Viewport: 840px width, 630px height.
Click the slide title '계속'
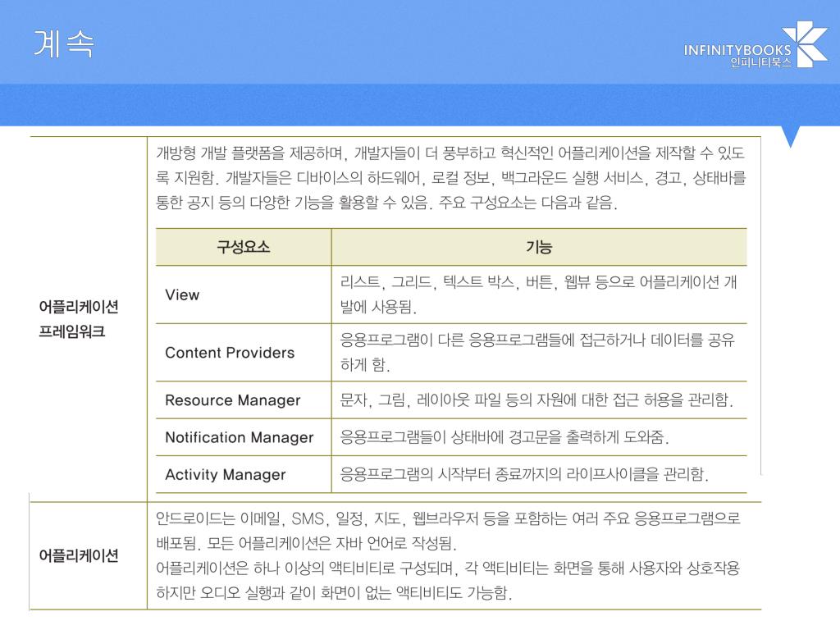coord(64,44)
